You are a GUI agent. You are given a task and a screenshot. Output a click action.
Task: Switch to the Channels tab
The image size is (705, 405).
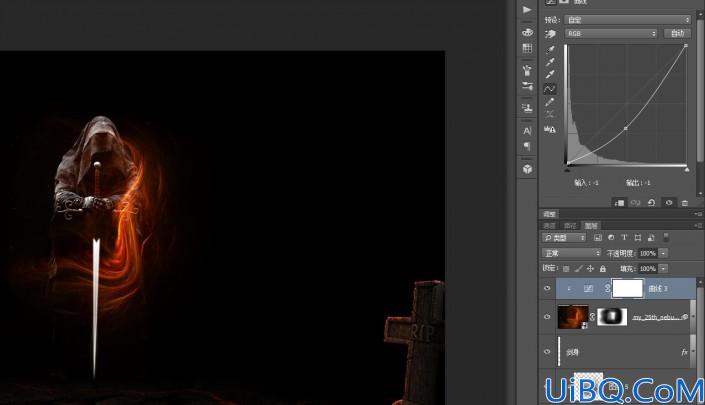549,226
